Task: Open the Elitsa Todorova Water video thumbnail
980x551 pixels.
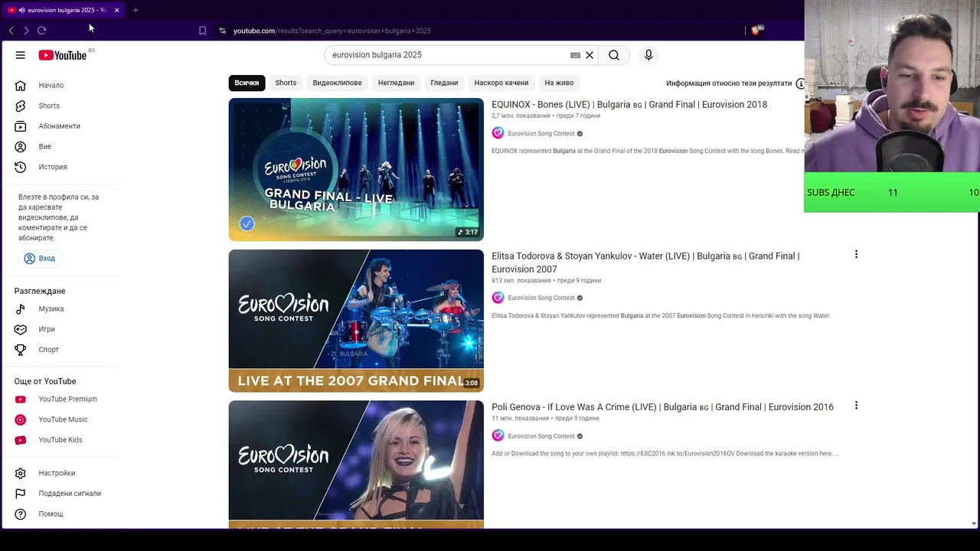Action: click(356, 321)
